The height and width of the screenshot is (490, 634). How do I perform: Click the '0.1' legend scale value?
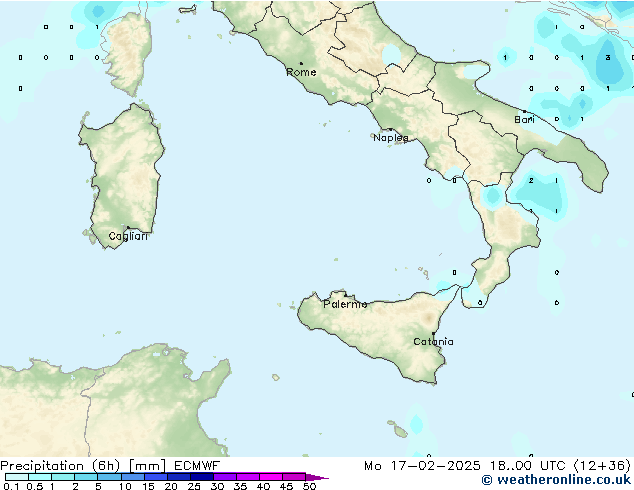(x=11, y=486)
